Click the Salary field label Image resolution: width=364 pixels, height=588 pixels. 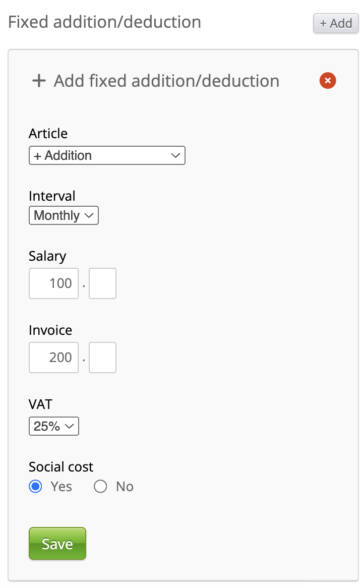click(x=47, y=256)
